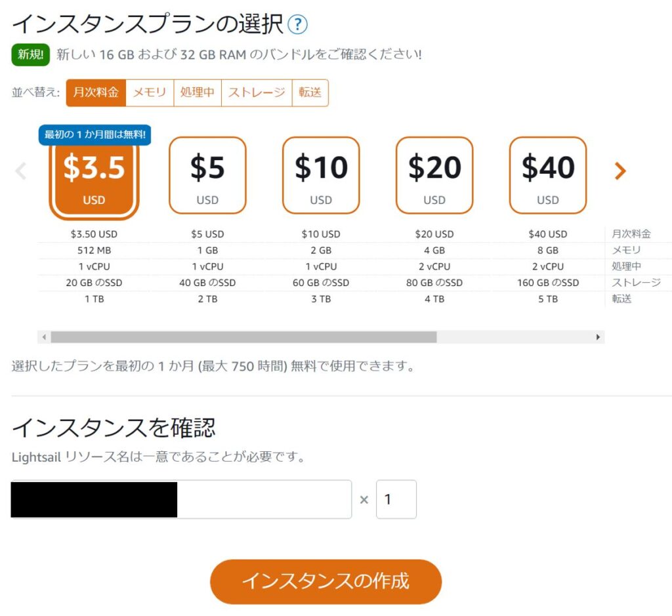Select the $5 USD plan
The width and height of the screenshot is (672, 616).
coord(207,175)
